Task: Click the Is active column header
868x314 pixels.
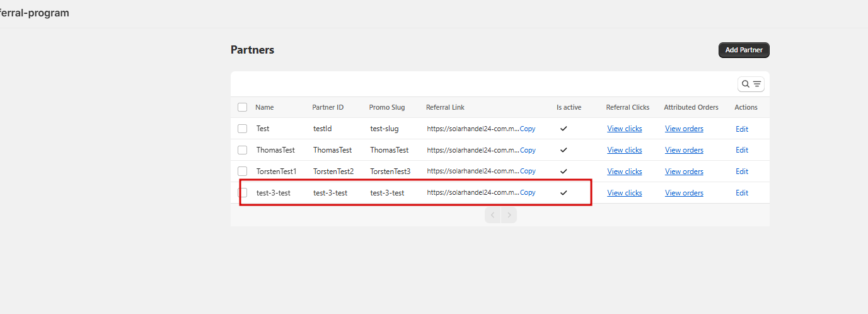Action: pos(569,107)
